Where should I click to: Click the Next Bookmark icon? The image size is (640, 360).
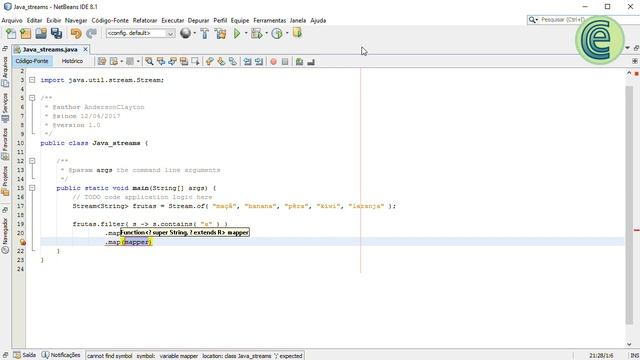click(221, 62)
